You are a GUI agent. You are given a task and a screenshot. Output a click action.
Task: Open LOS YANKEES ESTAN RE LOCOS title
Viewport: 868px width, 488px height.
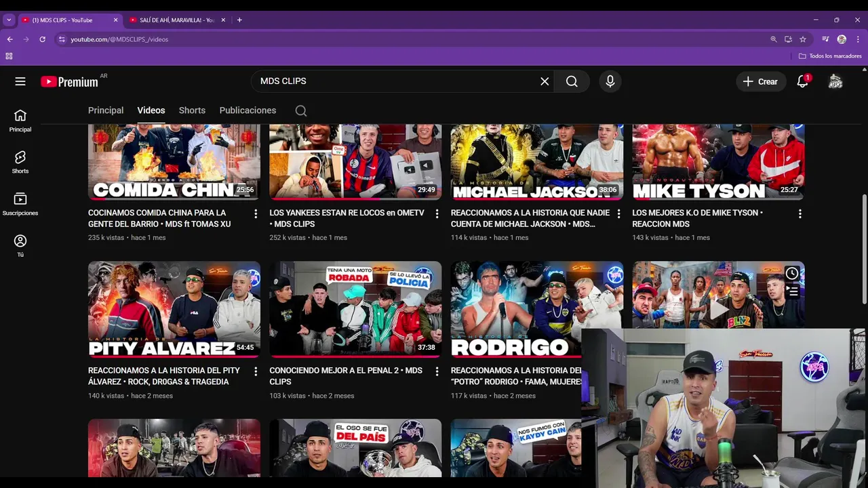coord(347,218)
